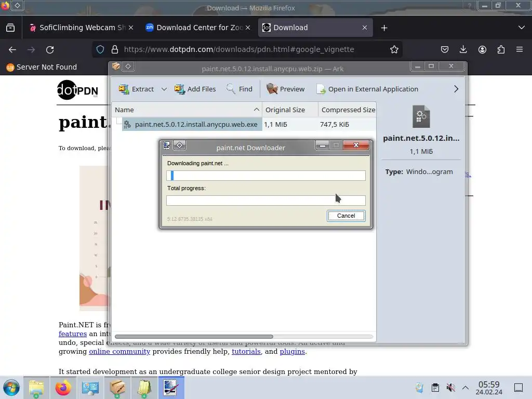The image size is (532, 399).
Task: Click Preview in Ark toolbar
Action: pyautogui.click(x=285, y=89)
